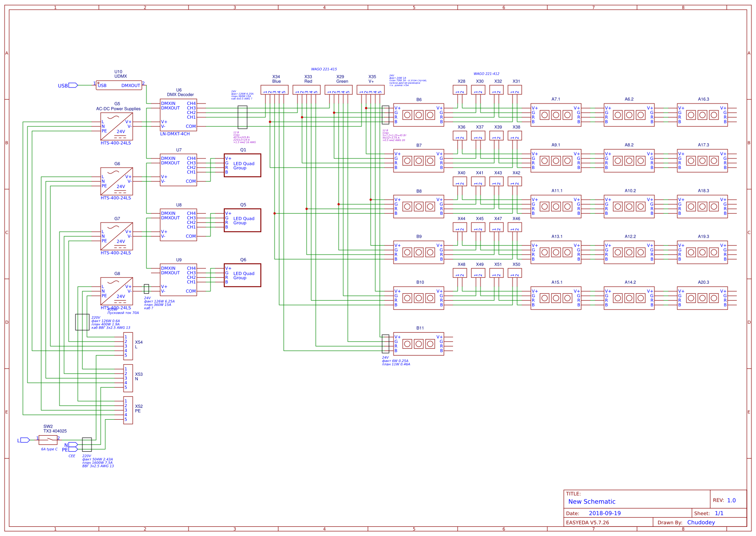
Task: Click the X28 two-pin connector
Action: [460, 90]
